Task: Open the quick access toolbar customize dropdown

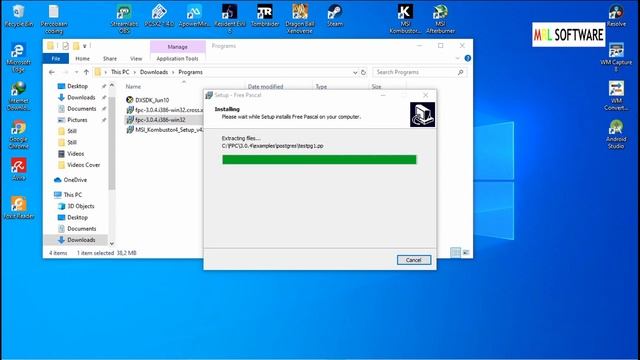Action: click(x=85, y=46)
